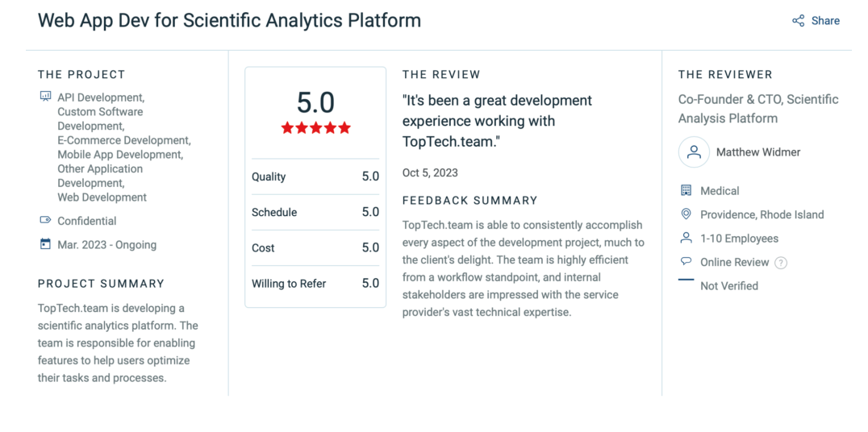Click the building icon next to Medical
Viewport: 868px width, 432px height.
(686, 190)
